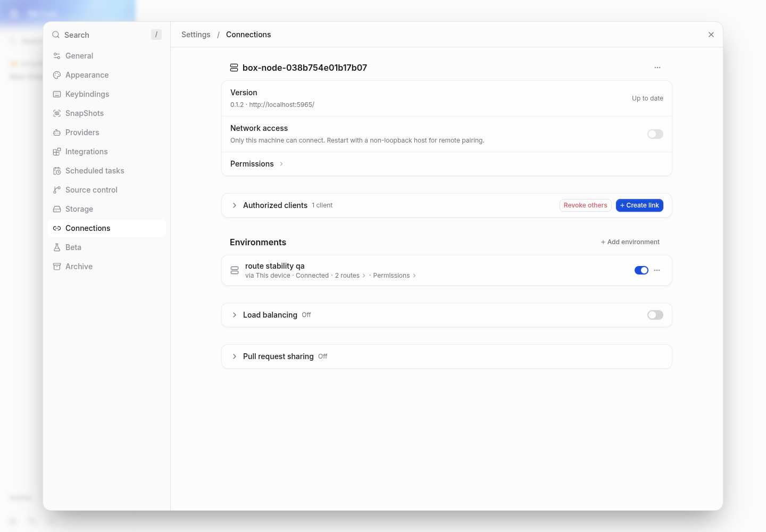
Task: Click the Archive box icon
Action: tap(57, 267)
